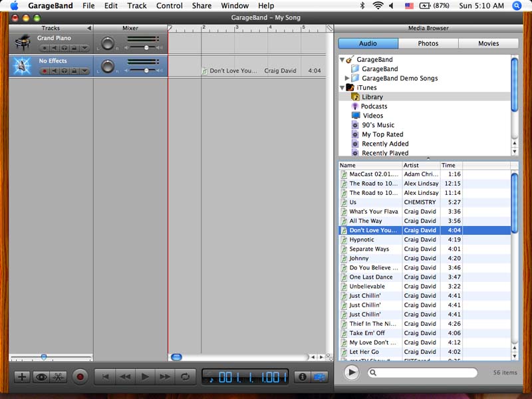This screenshot has height=399, width=532.
Task: Hide the Media Browser with its button
Action: point(319,377)
